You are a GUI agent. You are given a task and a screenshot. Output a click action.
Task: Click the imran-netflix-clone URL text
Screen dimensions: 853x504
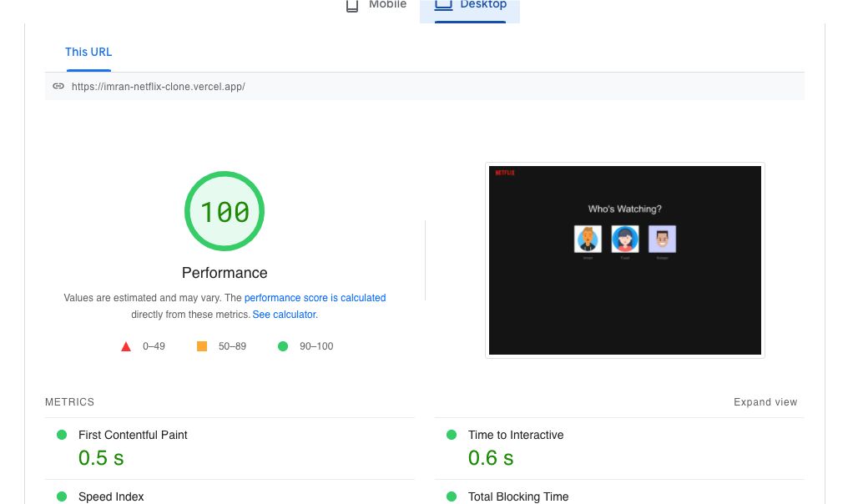(159, 86)
